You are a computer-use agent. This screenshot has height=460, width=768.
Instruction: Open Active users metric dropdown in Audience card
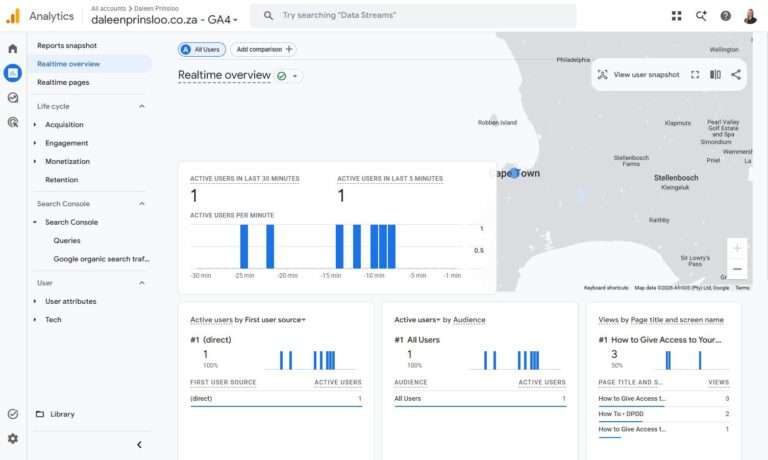click(x=417, y=320)
